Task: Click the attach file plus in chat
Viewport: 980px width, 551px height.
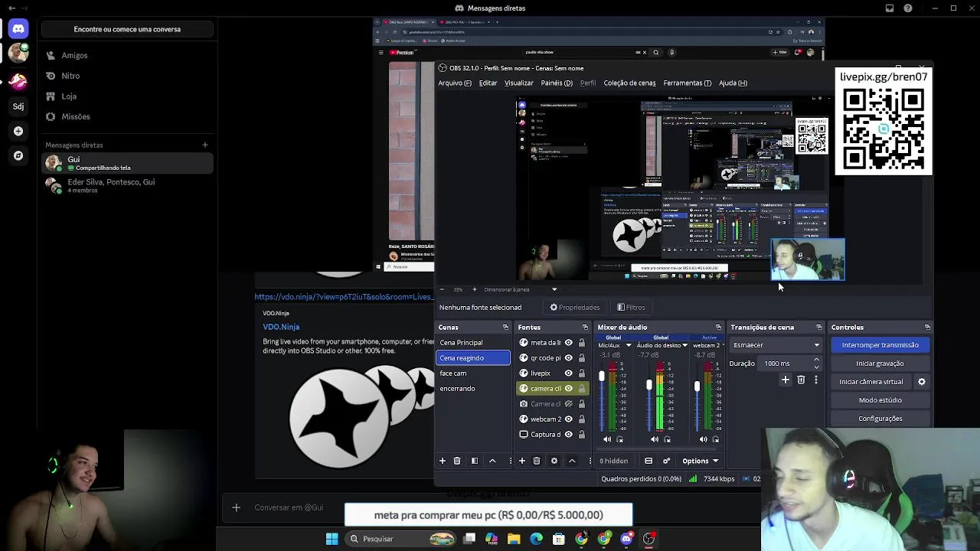Action: pos(236,507)
